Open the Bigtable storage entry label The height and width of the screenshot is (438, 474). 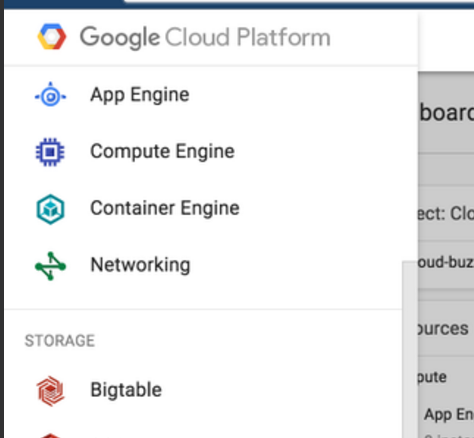coord(126,390)
